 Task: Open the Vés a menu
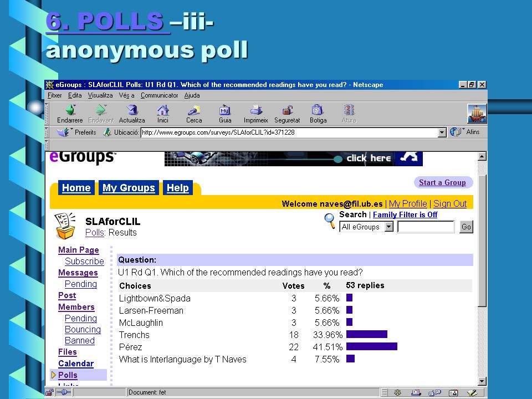point(126,95)
